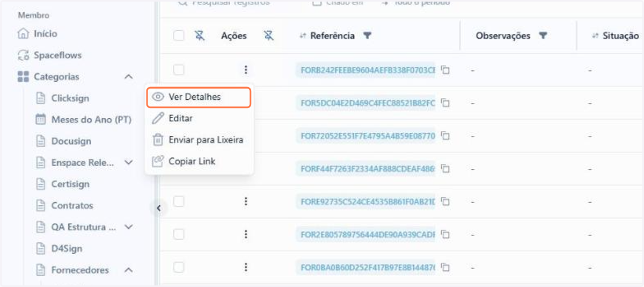Filter the Referência column
This screenshot has height=287, width=644.
(367, 36)
